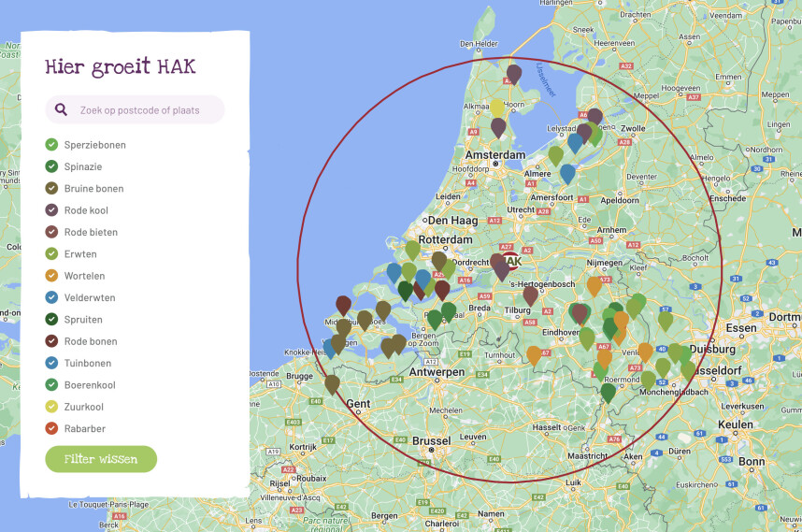Screen dimensions: 802x532
Task: Open the purple marker north of Hoorn
Action: click(x=514, y=74)
